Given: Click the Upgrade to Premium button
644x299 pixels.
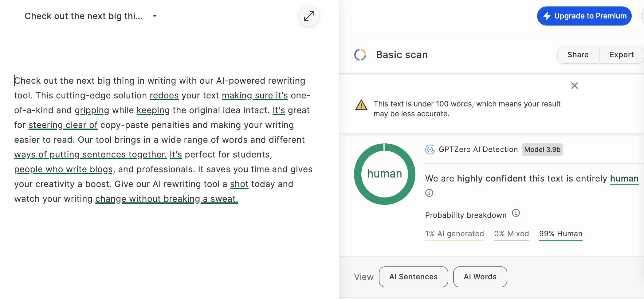Looking at the screenshot, I should pos(584,16).
